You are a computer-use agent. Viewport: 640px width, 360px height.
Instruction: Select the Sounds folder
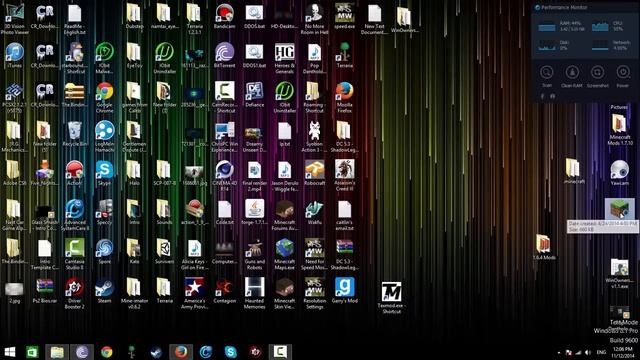[x=164, y=212]
